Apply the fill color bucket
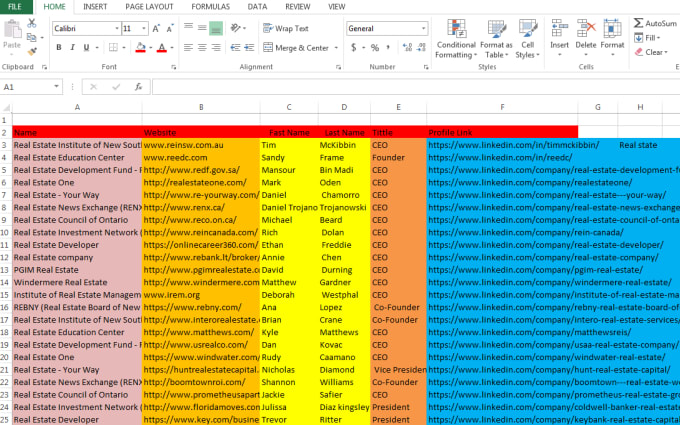Image resolution: width=680 pixels, height=425 pixels. click(x=140, y=47)
